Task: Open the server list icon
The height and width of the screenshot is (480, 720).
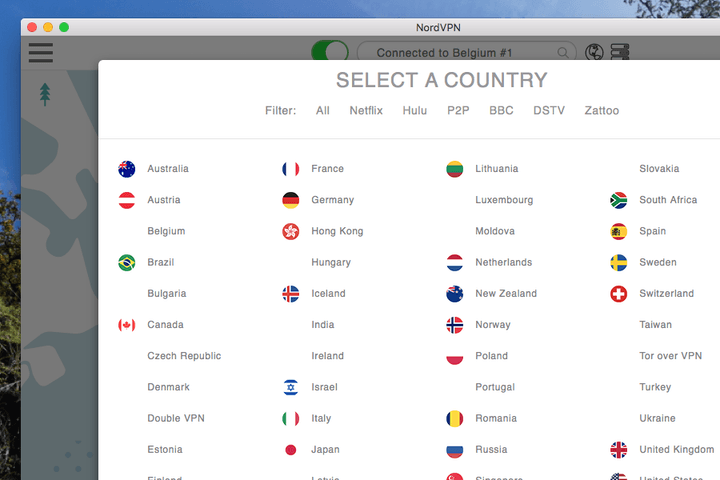Action: pos(619,52)
